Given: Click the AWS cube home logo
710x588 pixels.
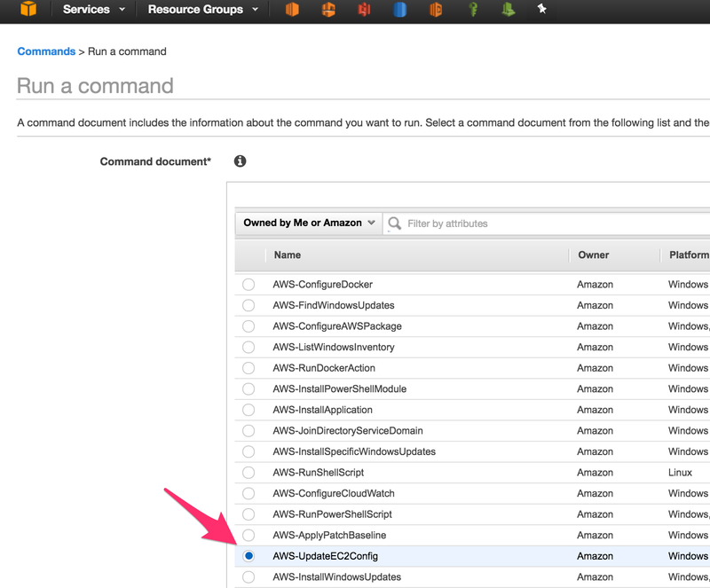Looking at the screenshot, I should (x=28, y=9).
